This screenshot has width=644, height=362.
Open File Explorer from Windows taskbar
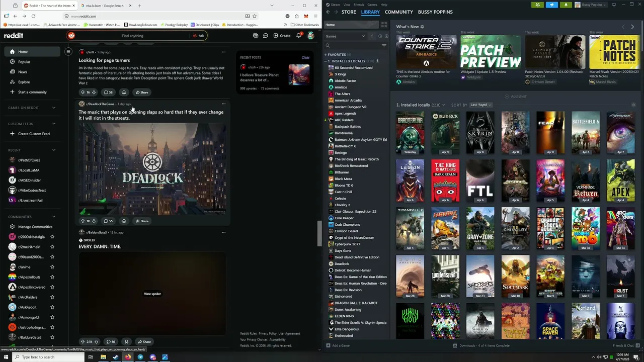(103, 357)
